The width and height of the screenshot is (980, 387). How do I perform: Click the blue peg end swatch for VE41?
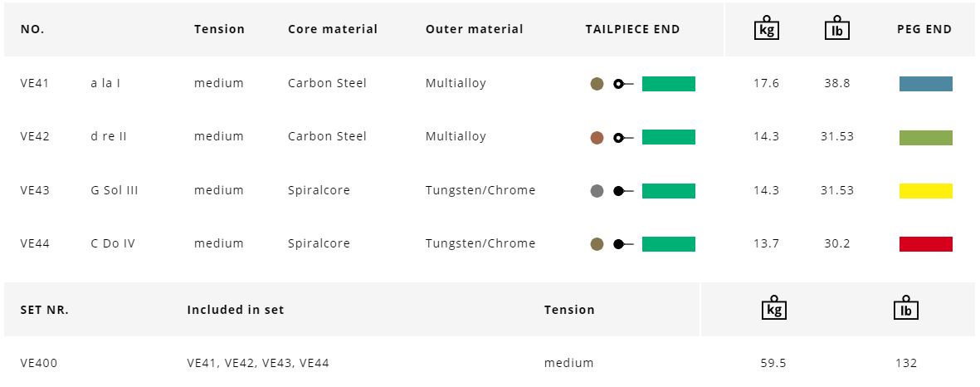tap(925, 84)
